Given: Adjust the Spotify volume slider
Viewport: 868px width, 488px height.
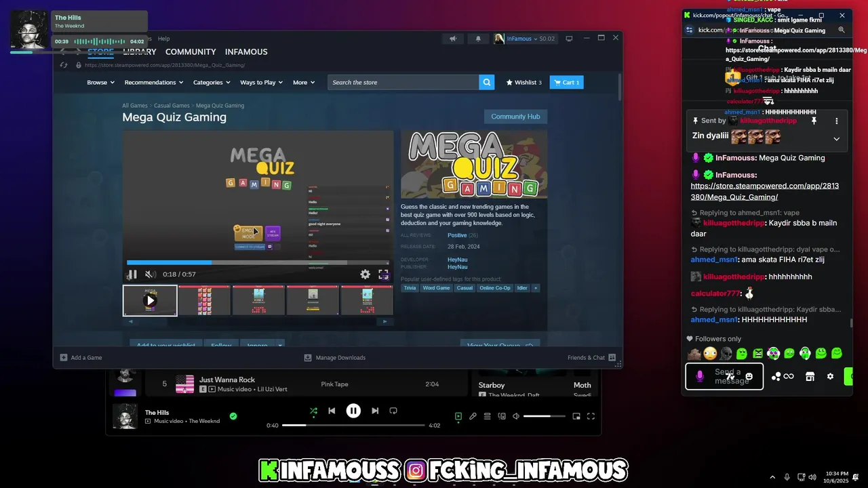Looking at the screenshot, I should coord(545,416).
